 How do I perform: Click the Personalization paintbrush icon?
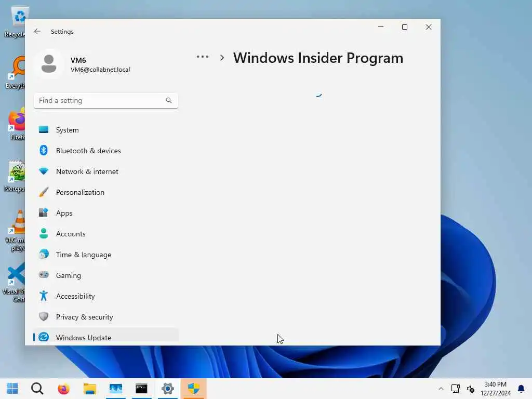[44, 192]
